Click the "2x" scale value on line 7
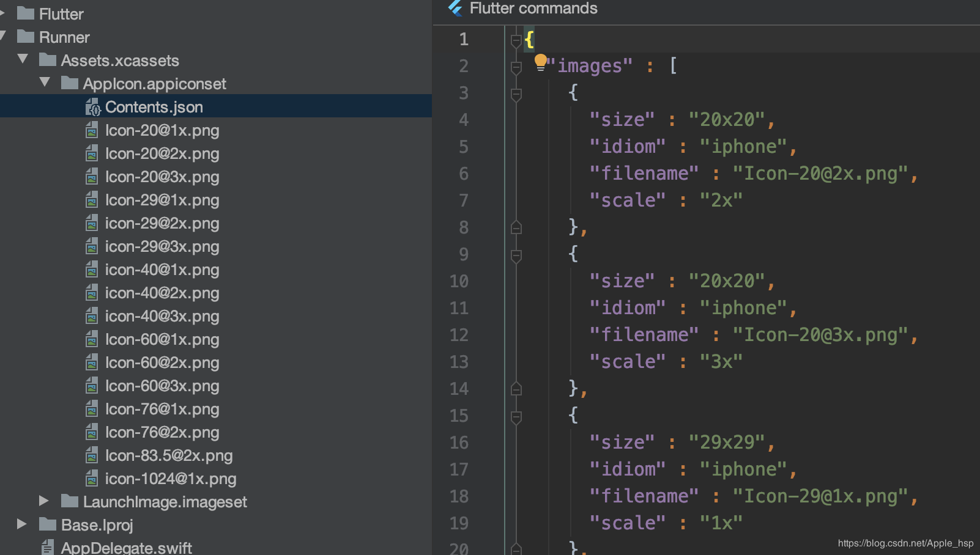 (722, 200)
